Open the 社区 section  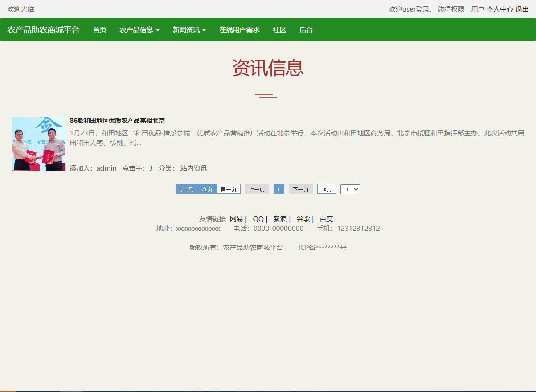[279, 29]
